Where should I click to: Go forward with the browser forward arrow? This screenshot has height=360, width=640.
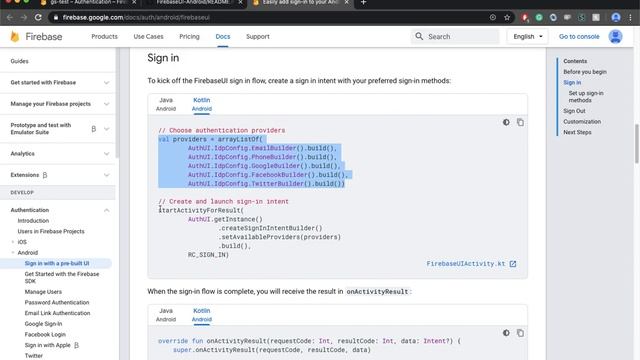[x=24, y=18]
